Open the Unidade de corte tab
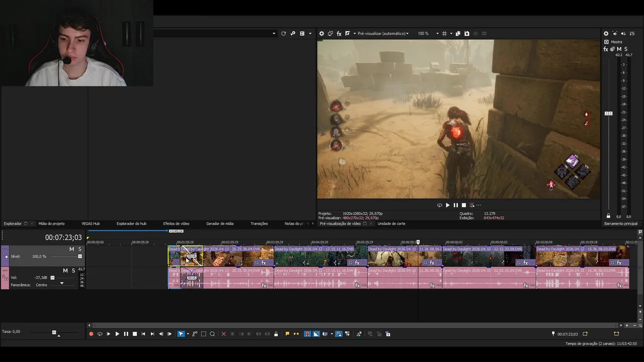The width and height of the screenshot is (644, 362). coord(391,224)
